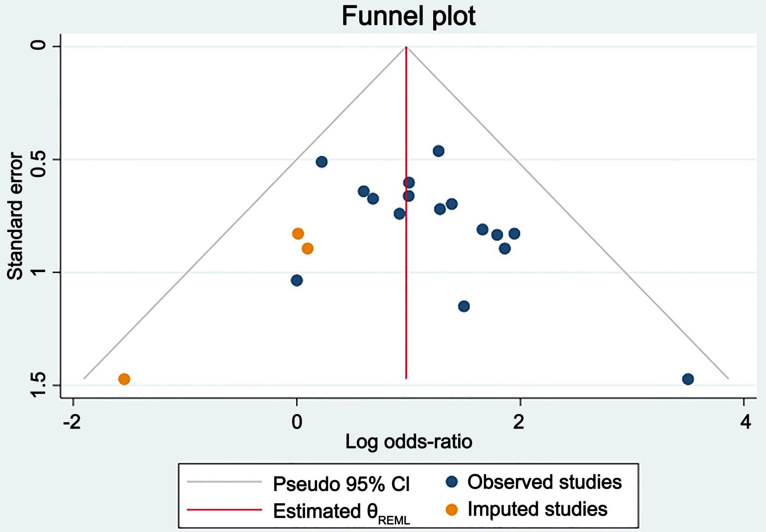Click the x-axis tick label '-2'
The width and height of the screenshot is (766, 532).
tap(72, 422)
